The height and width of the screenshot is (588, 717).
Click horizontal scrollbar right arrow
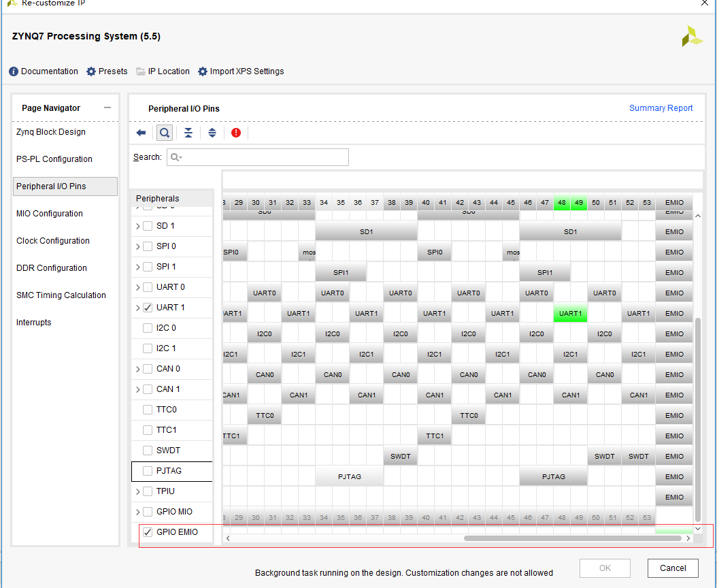tap(688, 538)
